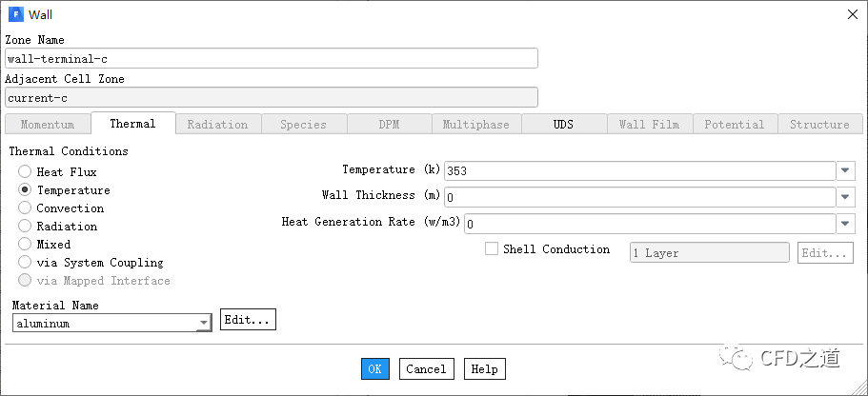Click the Temperature input field
This screenshot has width=868, height=396.
tap(638, 171)
